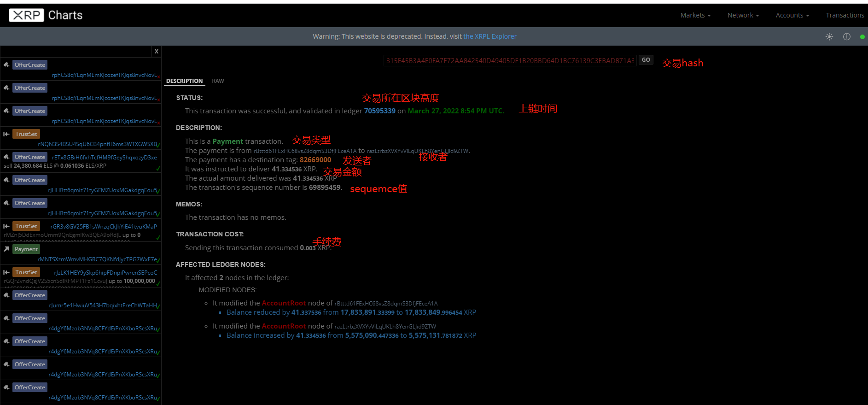The image size is (868, 405).
Task: Click the offer icon beside rJumr5e1HwiuV543H7bqixhtFreChWTaHH
Action: 6,295
